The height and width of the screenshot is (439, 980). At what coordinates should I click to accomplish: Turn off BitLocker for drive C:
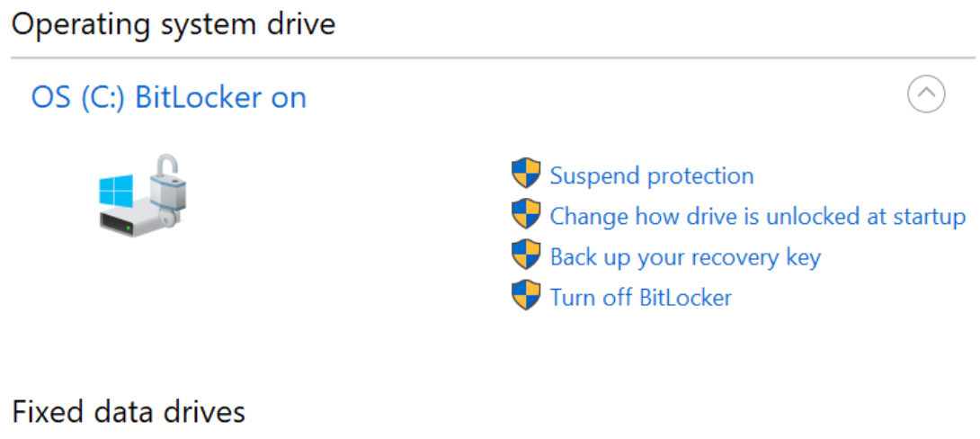(640, 298)
